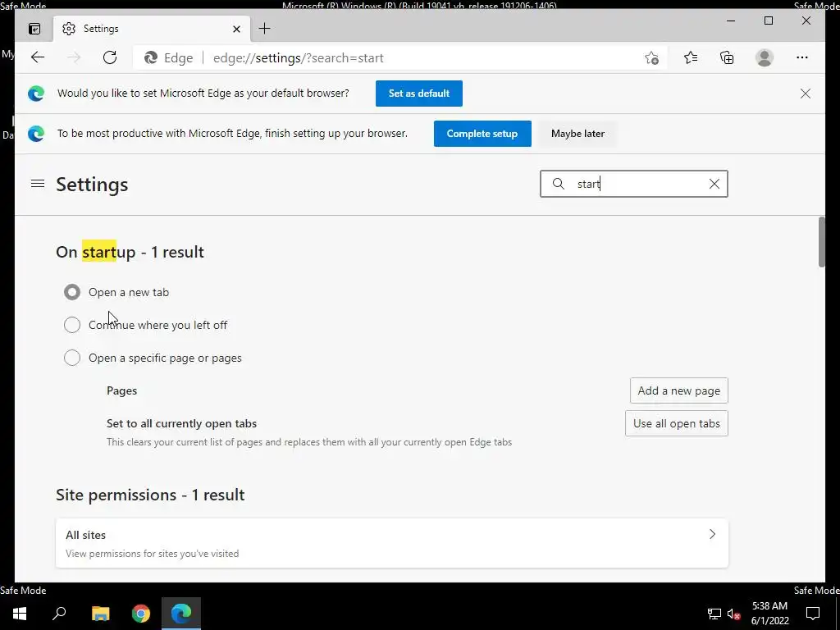The width and height of the screenshot is (840, 630).
Task: Open the taskbar clock and date
Action: click(769, 614)
